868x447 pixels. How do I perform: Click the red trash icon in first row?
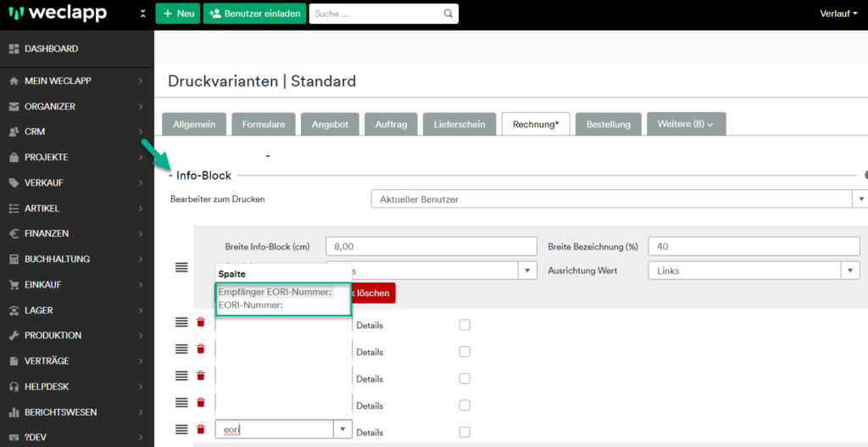[x=201, y=322]
